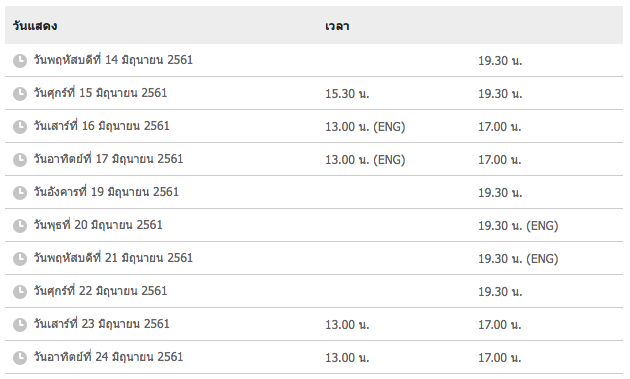Choose 17.00 น. show on 24 มิถุนายน
630x379 pixels.
499,358
